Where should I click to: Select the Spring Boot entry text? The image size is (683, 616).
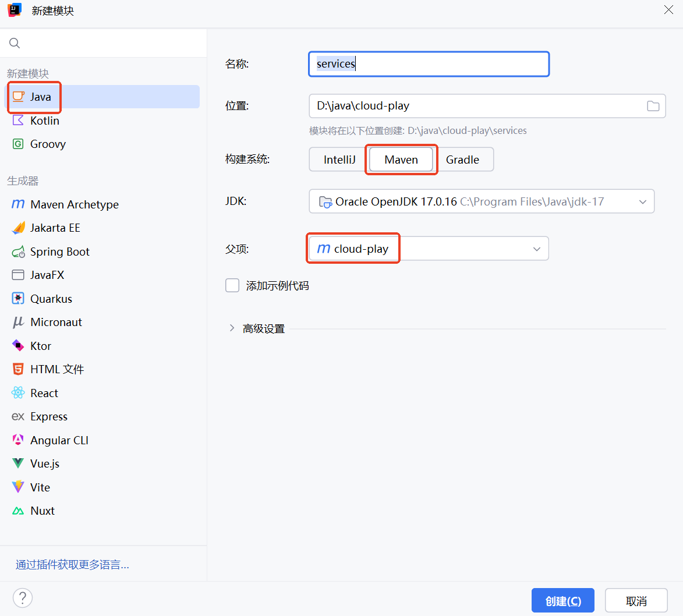click(59, 252)
